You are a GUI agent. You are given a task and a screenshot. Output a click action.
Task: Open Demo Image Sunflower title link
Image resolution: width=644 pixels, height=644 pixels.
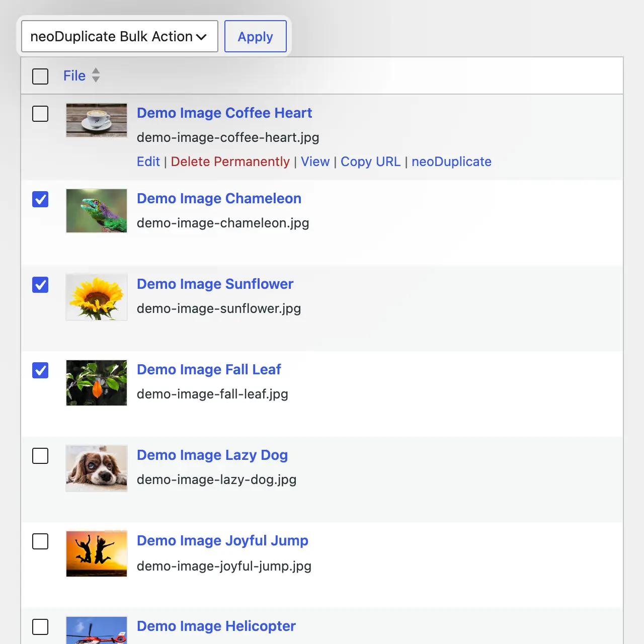(x=215, y=284)
